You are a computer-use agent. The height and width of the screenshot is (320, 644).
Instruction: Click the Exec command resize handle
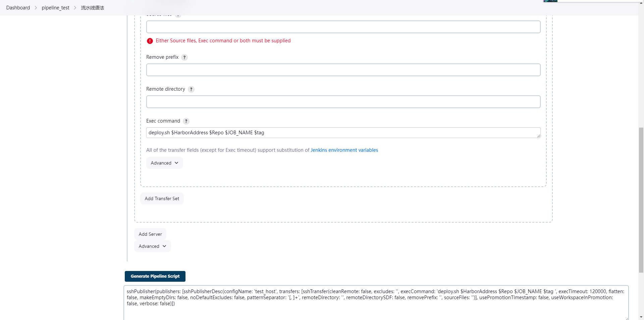coord(538,136)
